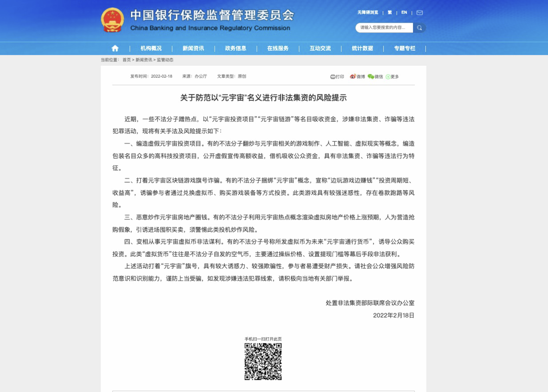Click the search magnifier button
This screenshot has height=392, width=548.
point(419,28)
